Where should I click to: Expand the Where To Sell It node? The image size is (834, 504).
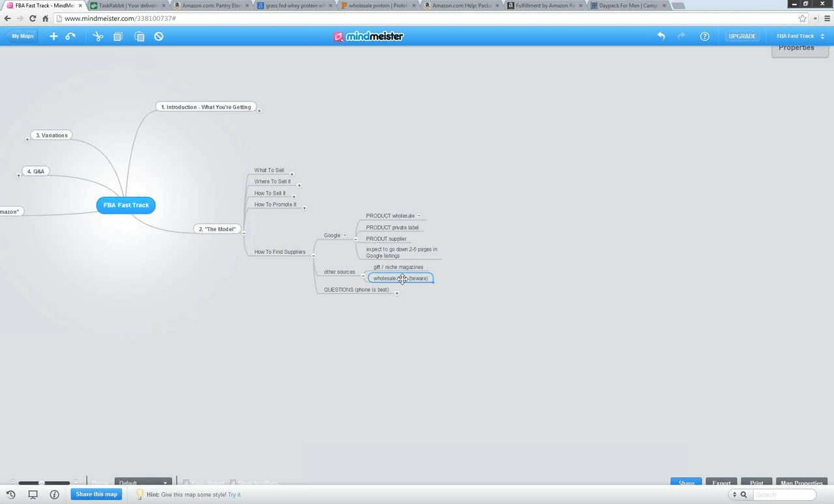[299, 185]
